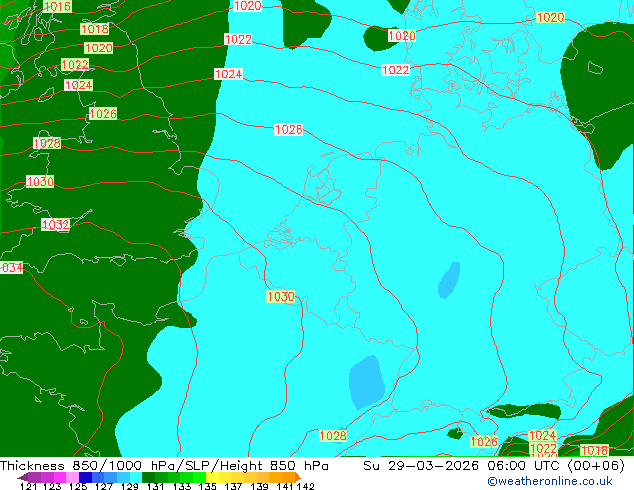Screen dimensions: 634x490
Task: Pick the dark blue legend swatch above 125
Action: coord(85,477)
